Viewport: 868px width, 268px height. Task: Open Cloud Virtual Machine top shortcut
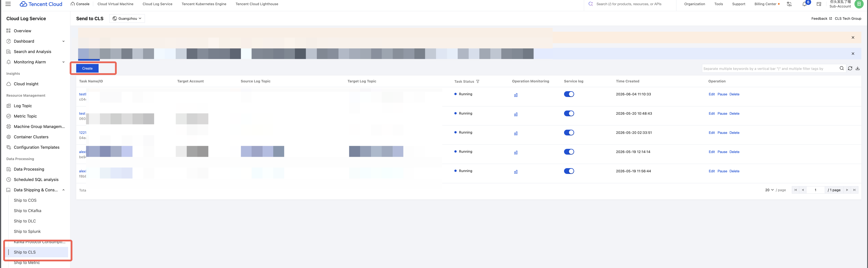pos(115,4)
